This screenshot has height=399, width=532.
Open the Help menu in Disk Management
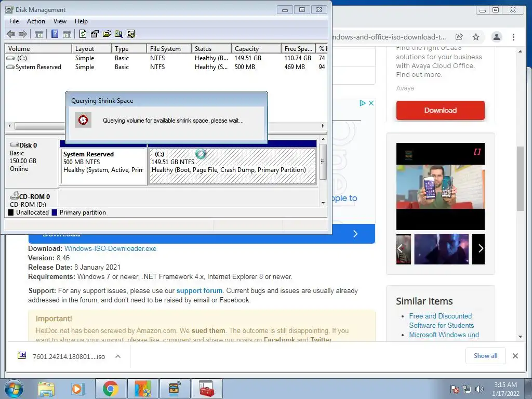[x=81, y=21]
